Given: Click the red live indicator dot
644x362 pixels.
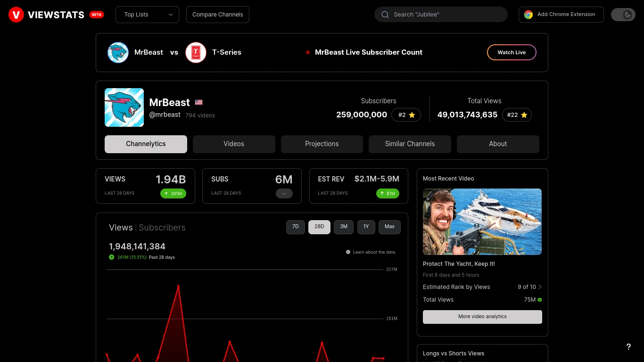Looking at the screenshot, I should coord(308,52).
